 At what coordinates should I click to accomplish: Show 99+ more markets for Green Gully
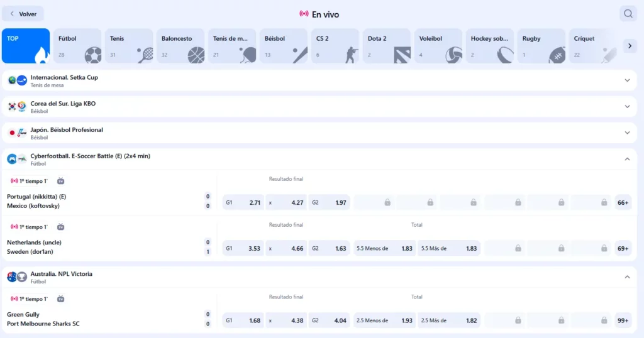(x=623, y=320)
